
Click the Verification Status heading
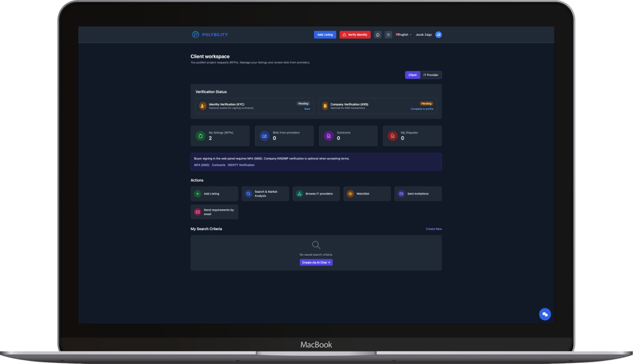point(211,92)
